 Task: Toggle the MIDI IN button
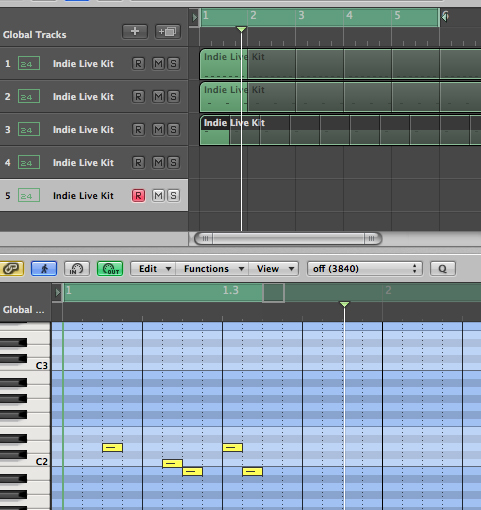(x=77, y=268)
